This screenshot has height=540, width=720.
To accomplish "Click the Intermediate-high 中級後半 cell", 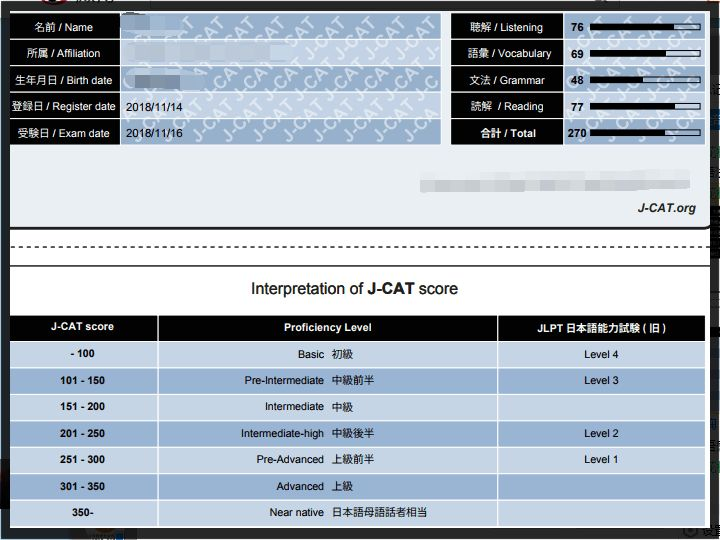I will point(327,433).
